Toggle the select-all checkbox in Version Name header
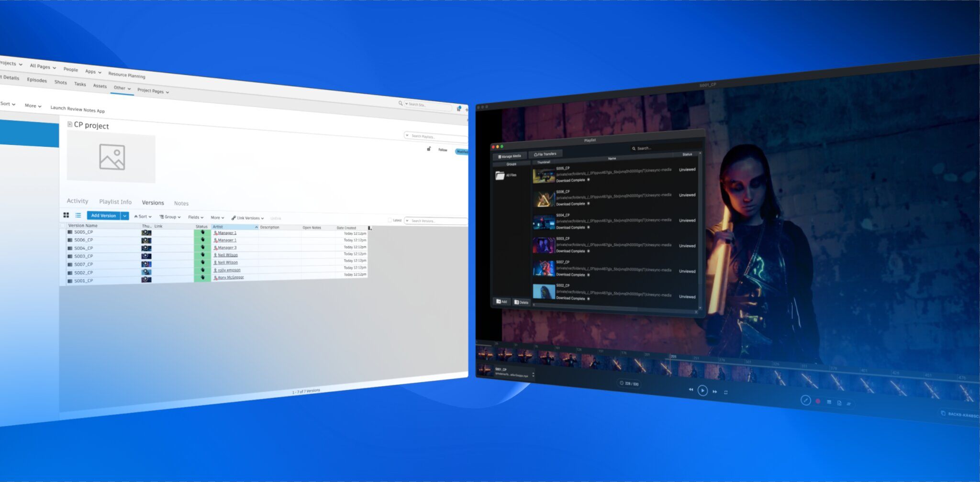Viewport: 980px width, 482px height. click(x=63, y=225)
